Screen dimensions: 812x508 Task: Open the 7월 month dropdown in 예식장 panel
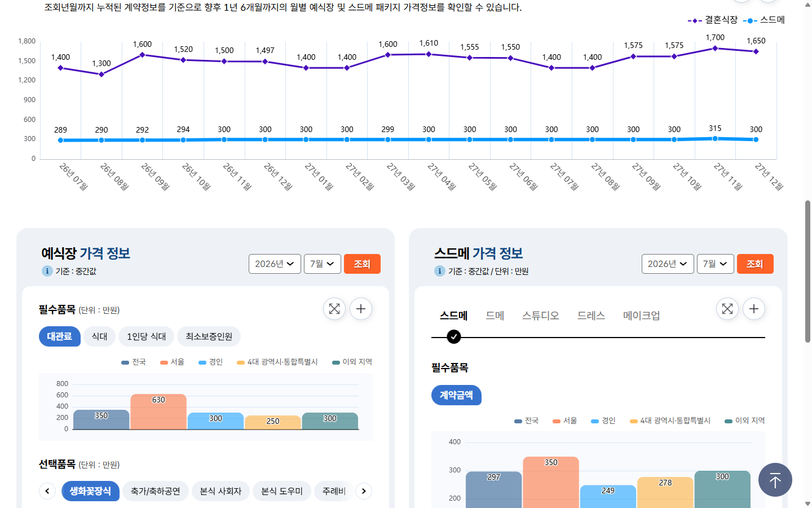pyautogui.click(x=323, y=264)
